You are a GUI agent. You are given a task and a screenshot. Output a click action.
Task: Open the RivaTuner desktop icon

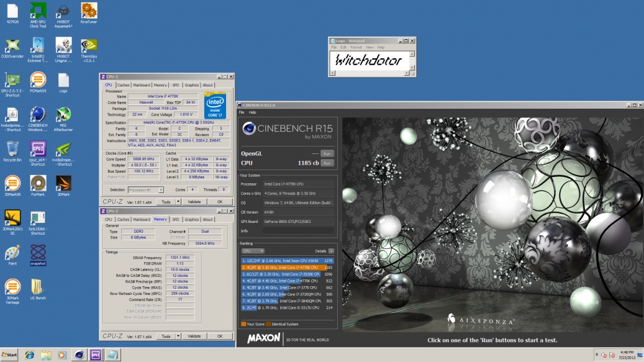coord(89,11)
